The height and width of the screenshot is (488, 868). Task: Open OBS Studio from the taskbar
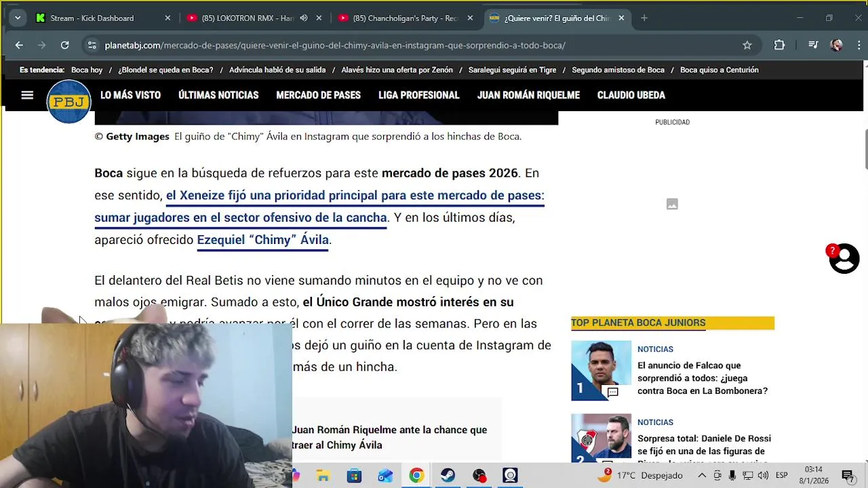pyautogui.click(x=479, y=476)
